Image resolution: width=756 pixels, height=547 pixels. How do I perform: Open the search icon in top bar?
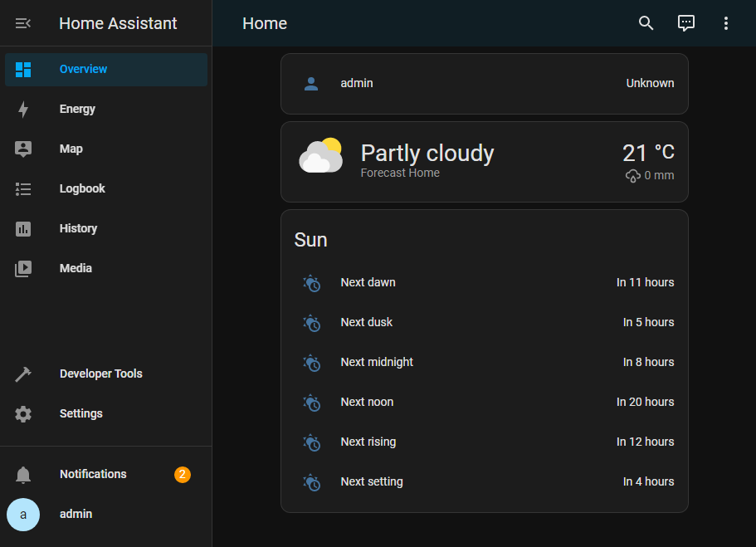coord(646,23)
